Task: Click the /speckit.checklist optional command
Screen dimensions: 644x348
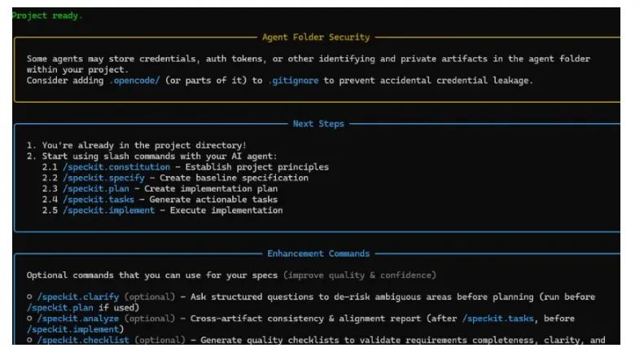Action: coord(83,340)
